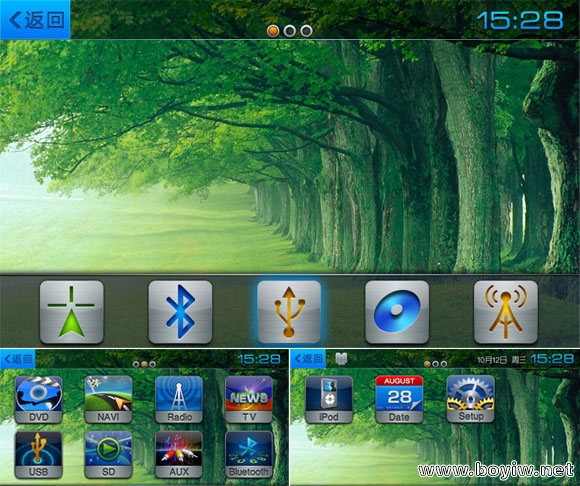Select the third page indicator dot at top
This screenshot has width=580, height=486.
point(306,31)
